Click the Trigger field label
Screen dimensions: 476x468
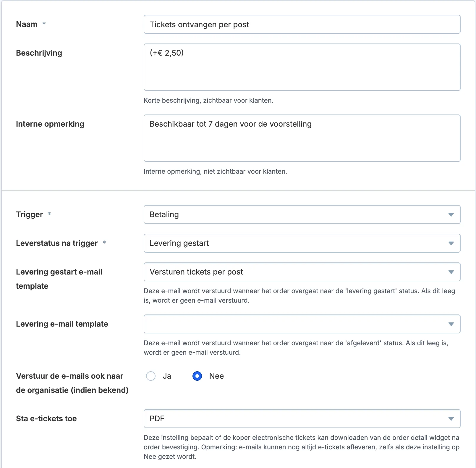click(29, 214)
